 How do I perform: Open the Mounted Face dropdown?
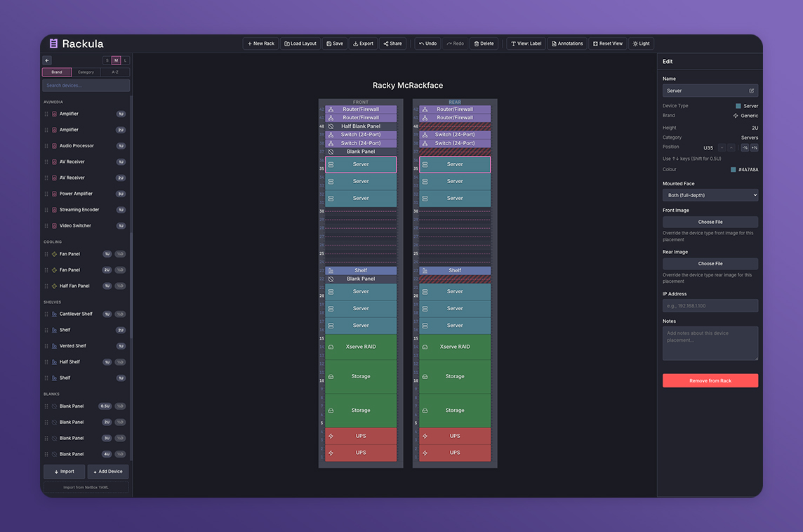(x=710, y=195)
